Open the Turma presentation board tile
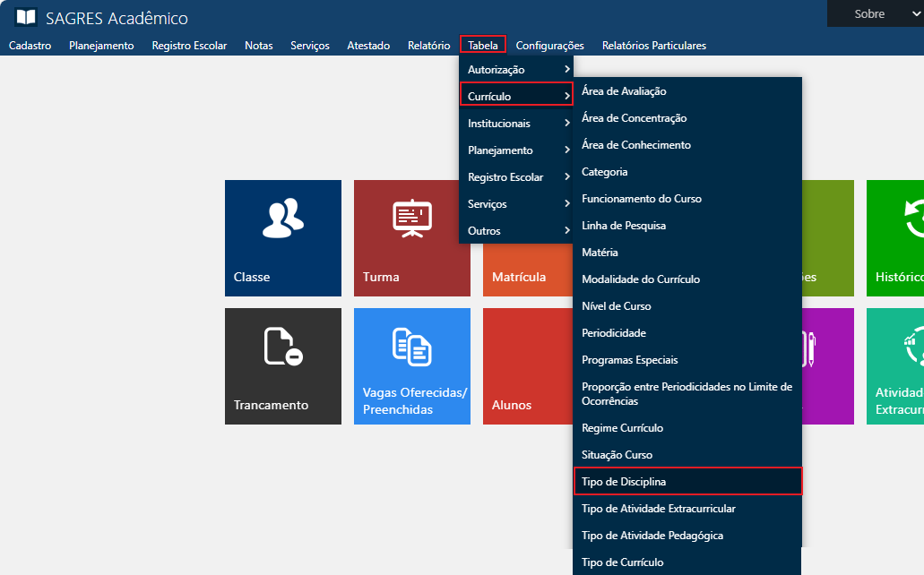 tap(411, 219)
